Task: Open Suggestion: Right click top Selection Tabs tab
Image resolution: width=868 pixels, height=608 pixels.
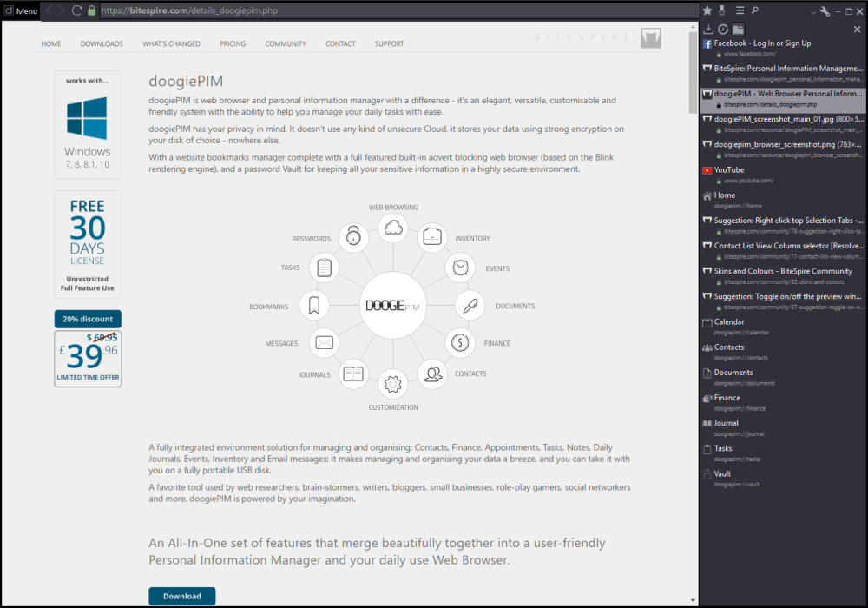Action: point(783,226)
